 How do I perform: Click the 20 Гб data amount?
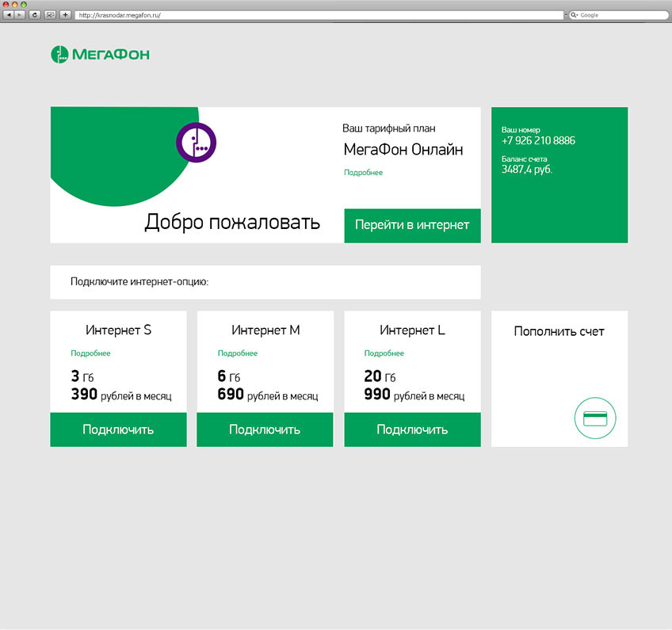click(380, 376)
